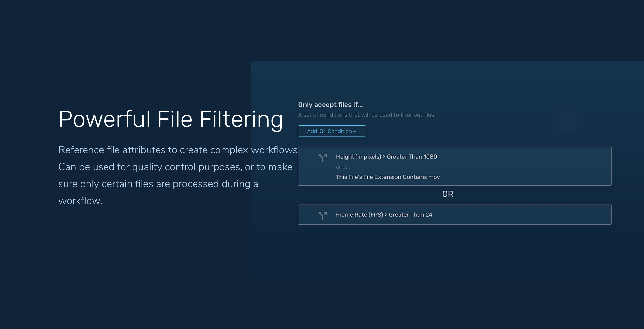
Task: Click the plus symbol in the Add 'Or' Condition button
Action: tap(355, 131)
